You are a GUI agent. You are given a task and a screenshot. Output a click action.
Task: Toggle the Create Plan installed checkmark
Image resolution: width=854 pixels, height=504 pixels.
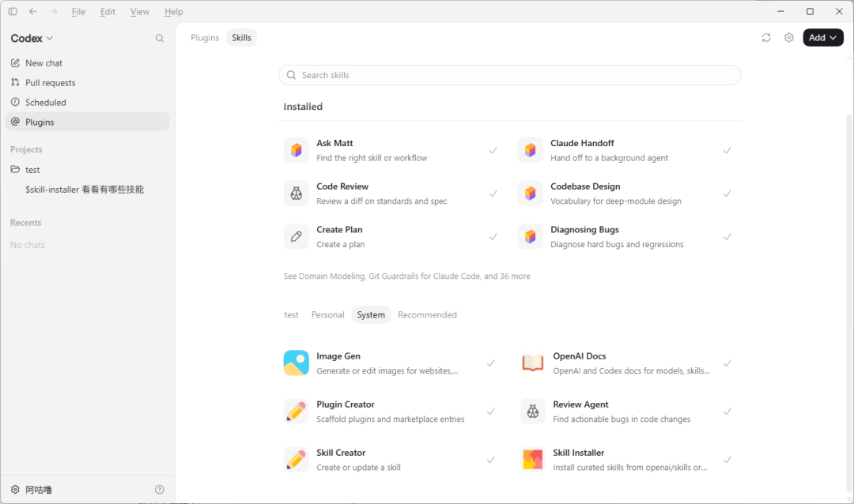(493, 237)
